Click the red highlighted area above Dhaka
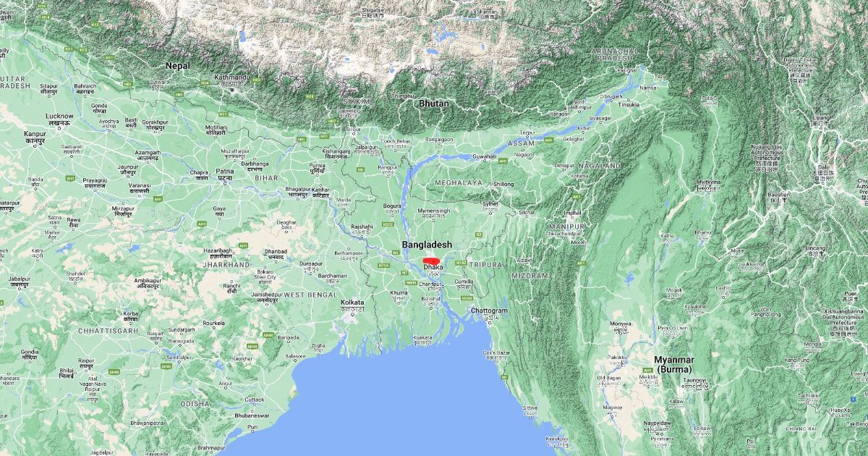868x456 pixels. point(433,261)
